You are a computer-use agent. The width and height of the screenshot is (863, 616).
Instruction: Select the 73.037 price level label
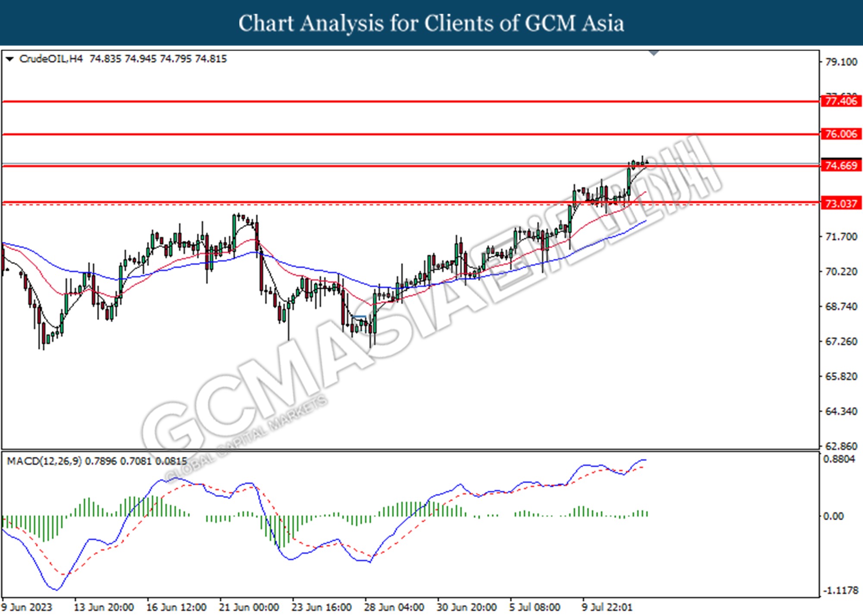click(841, 203)
